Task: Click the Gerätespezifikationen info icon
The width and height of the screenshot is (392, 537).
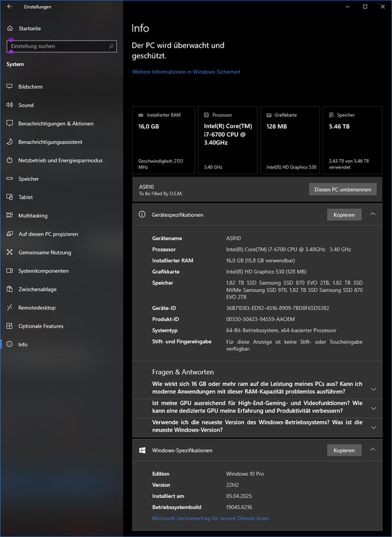Action: coord(142,214)
